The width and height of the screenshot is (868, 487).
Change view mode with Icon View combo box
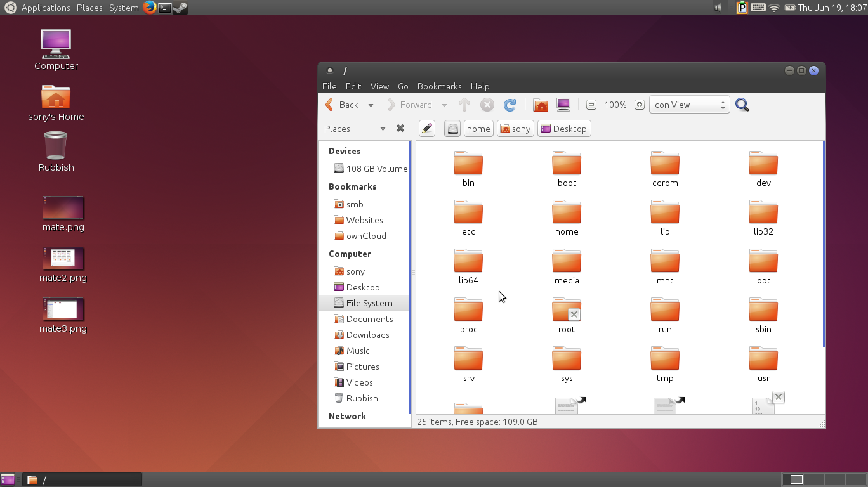tap(689, 105)
